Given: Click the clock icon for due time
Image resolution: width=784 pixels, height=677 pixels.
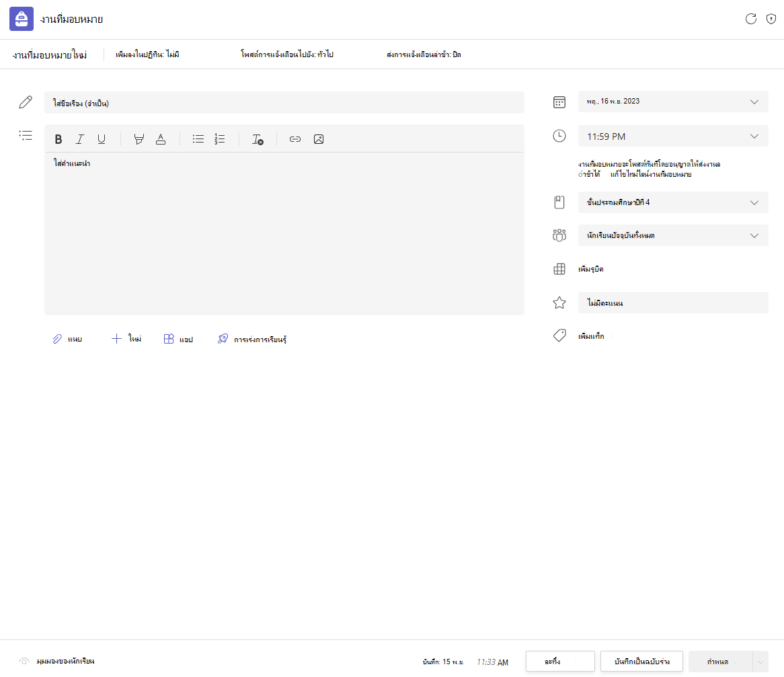Looking at the screenshot, I should click(x=559, y=136).
